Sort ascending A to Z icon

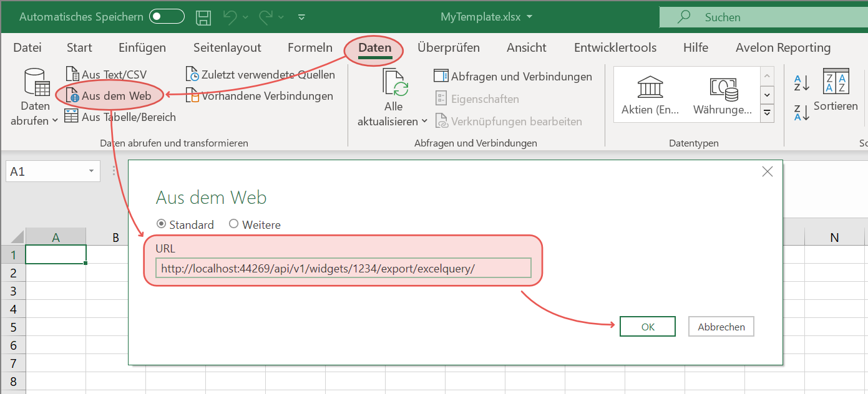802,82
